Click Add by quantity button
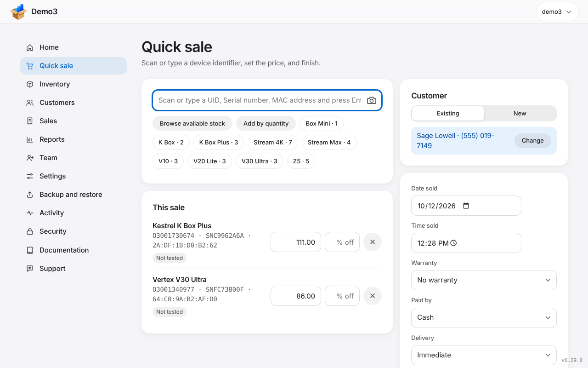Image resolution: width=588 pixels, height=368 pixels. 266,123
